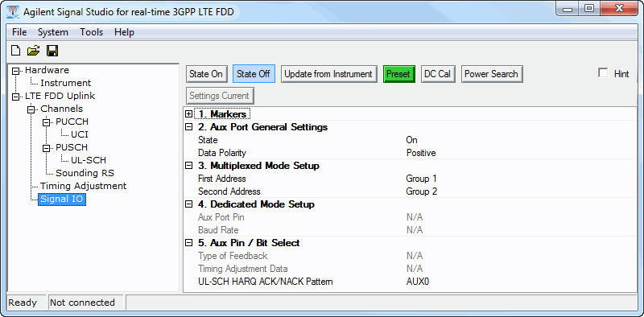
Task: Click the Power Search button
Action: coord(492,74)
